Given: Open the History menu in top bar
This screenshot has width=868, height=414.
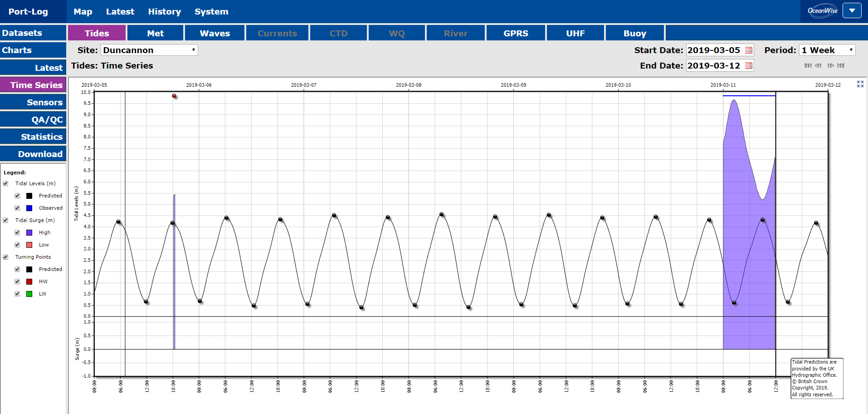Looking at the screenshot, I should click(x=164, y=12).
